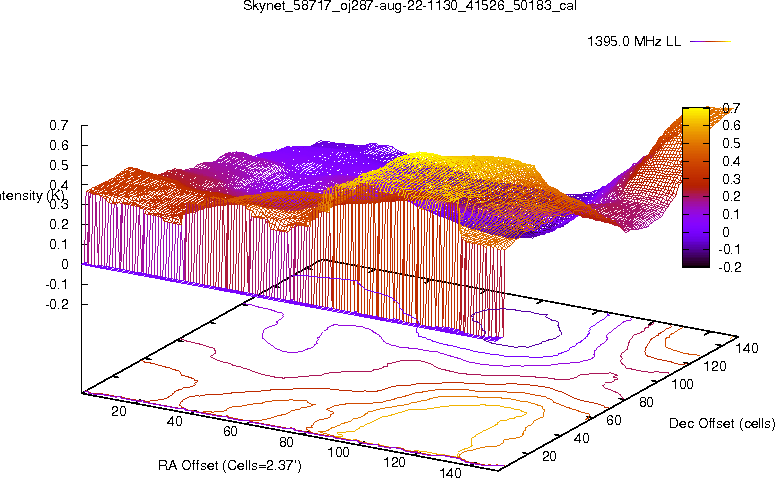The width and height of the screenshot is (775, 478).
Task: Click tick 40 on the Dec Offset axis
Action: coord(582,438)
